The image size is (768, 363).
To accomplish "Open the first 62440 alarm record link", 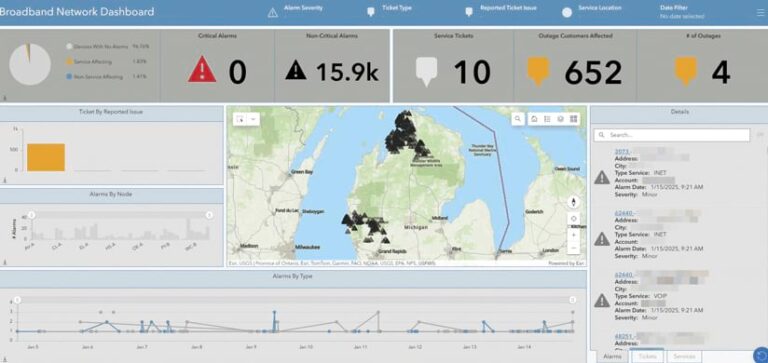I will click(x=624, y=213).
